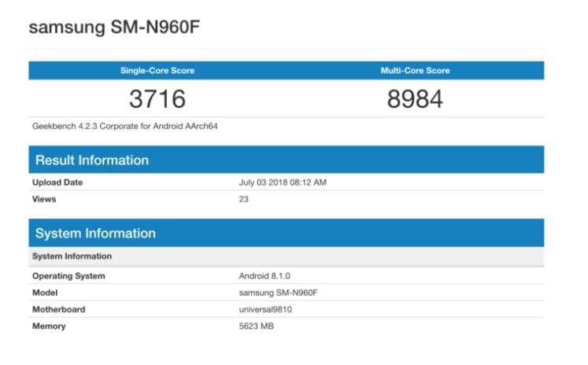588x365 pixels.
Task: Select the Multi-Core Score header
Action: tap(415, 71)
